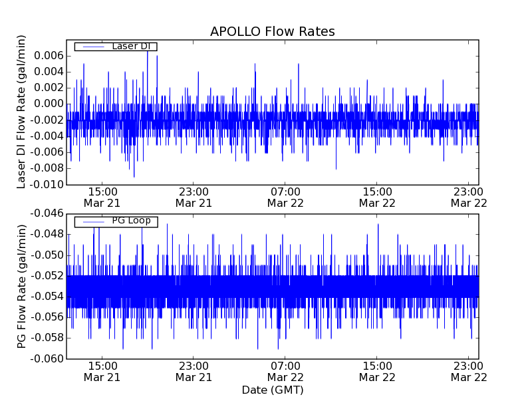The image size is (532, 399).
Task: Click the Date (GMT) x-axis label
Action: click(x=272, y=390)
